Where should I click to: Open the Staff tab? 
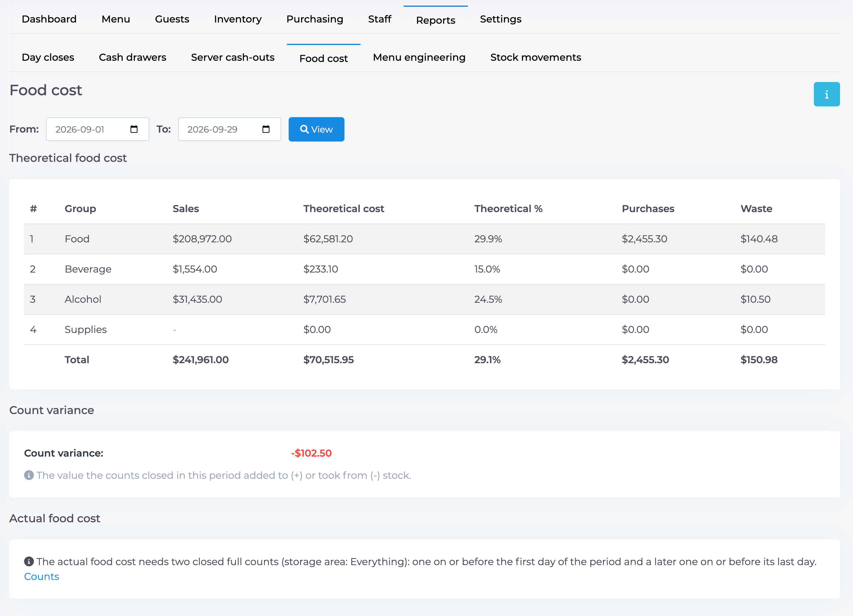click(x=380, y=19)
